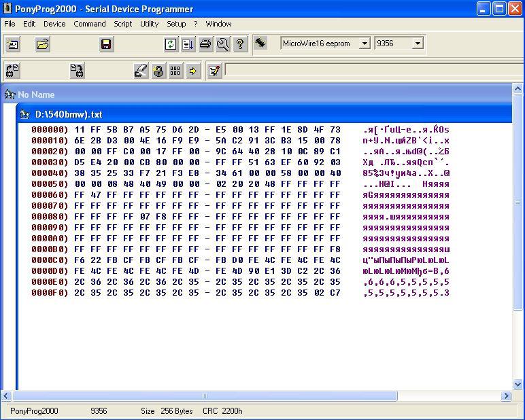Click the vertical scrollbar down arrow
Image resolution: width=525 pixels, height=420 pixels.
518,384
